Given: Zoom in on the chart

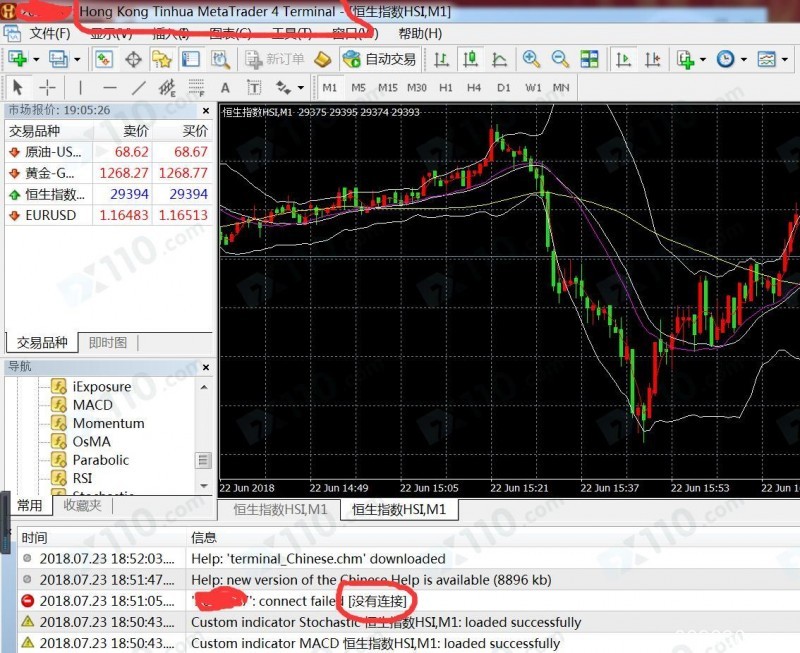Looking at the screenshot, I should 531,60.
